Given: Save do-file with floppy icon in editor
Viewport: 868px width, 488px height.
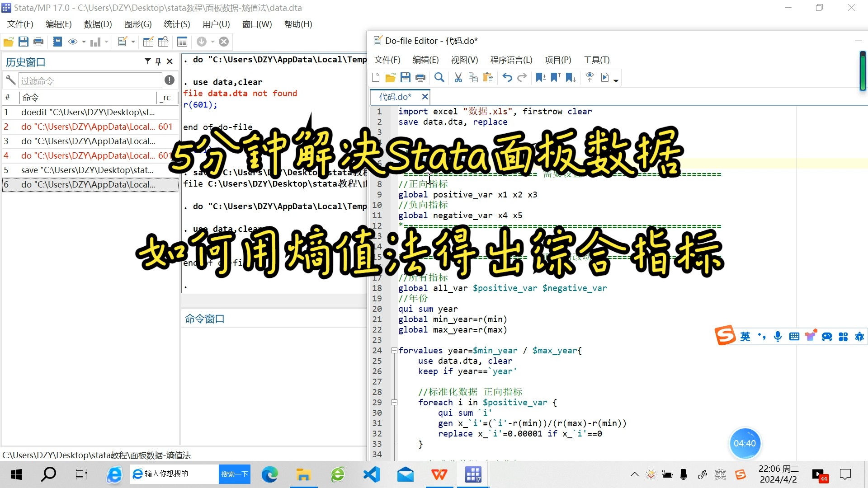Looking at the screenshot, I should (406, 78).
